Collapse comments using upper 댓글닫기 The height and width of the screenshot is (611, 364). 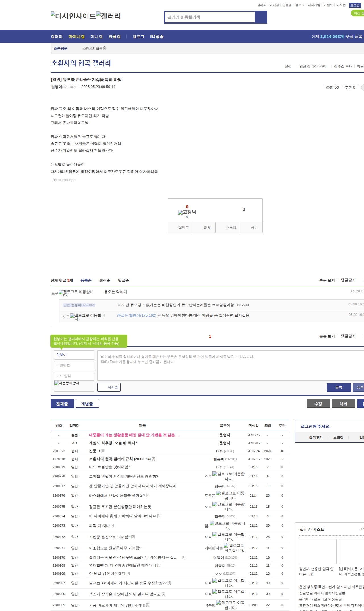[x=348, y=280]
